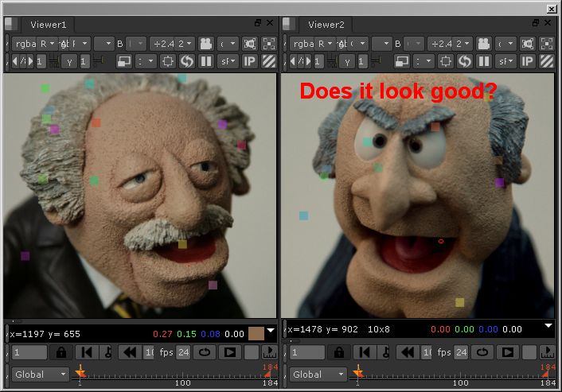Expand pixel info arrow in Viewer1

271,330
